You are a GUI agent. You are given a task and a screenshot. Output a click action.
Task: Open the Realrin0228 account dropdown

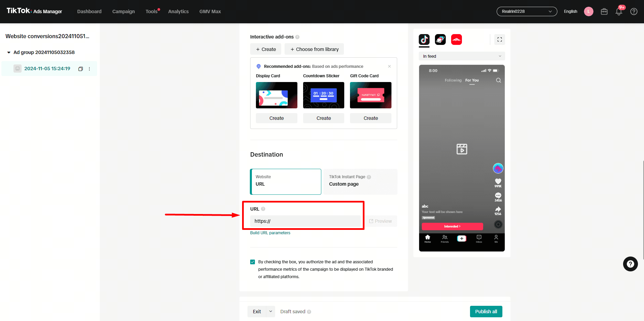pos(526,11)
